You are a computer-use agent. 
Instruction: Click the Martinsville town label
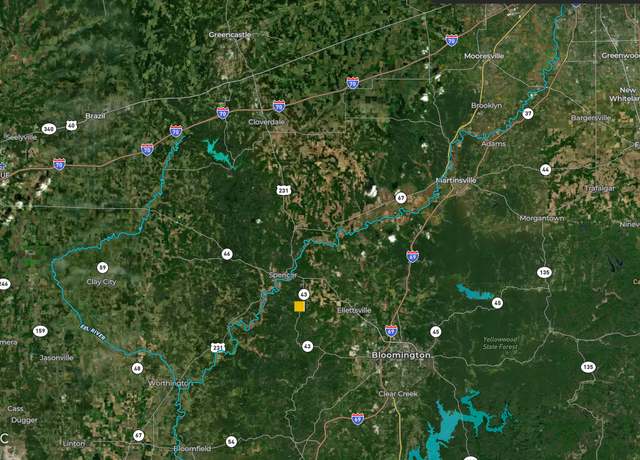pos(456,180)
